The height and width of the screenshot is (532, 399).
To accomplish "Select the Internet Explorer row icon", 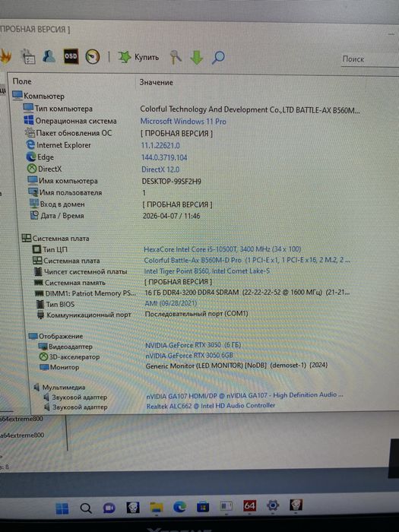I will [x=30, y=144].
